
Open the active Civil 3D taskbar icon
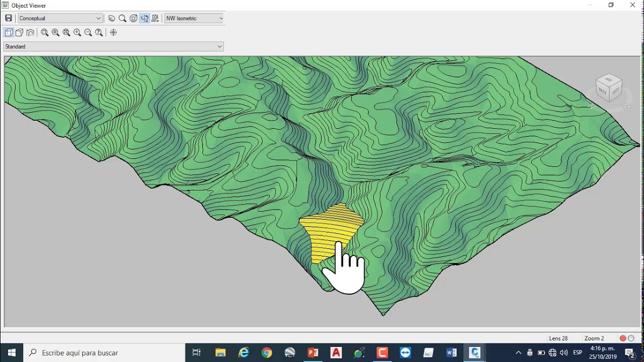[x=474, y=353]
